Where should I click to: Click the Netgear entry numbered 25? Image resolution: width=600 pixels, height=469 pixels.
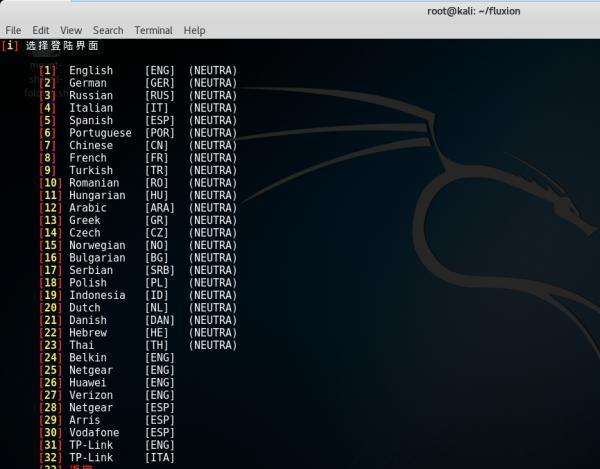91,370
